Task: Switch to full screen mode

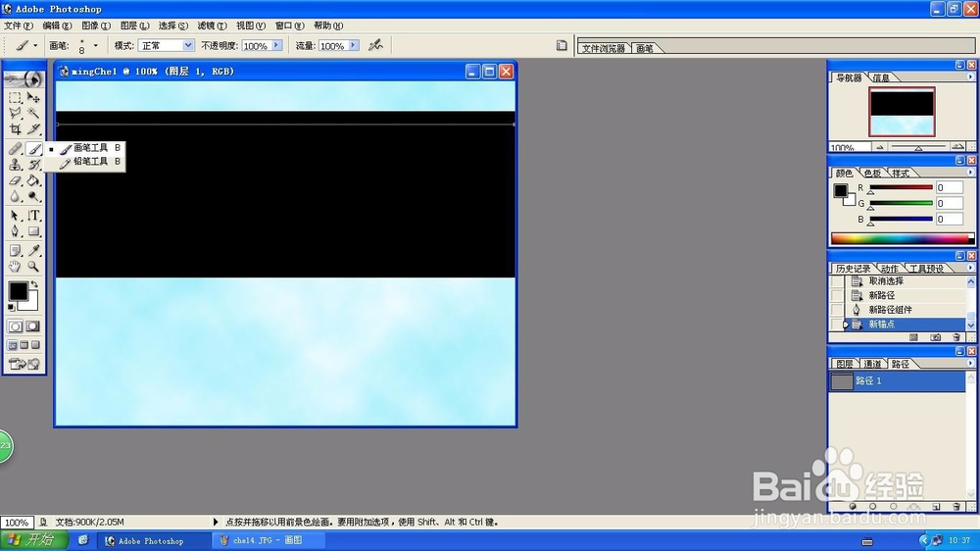Action: pos(35,345)
